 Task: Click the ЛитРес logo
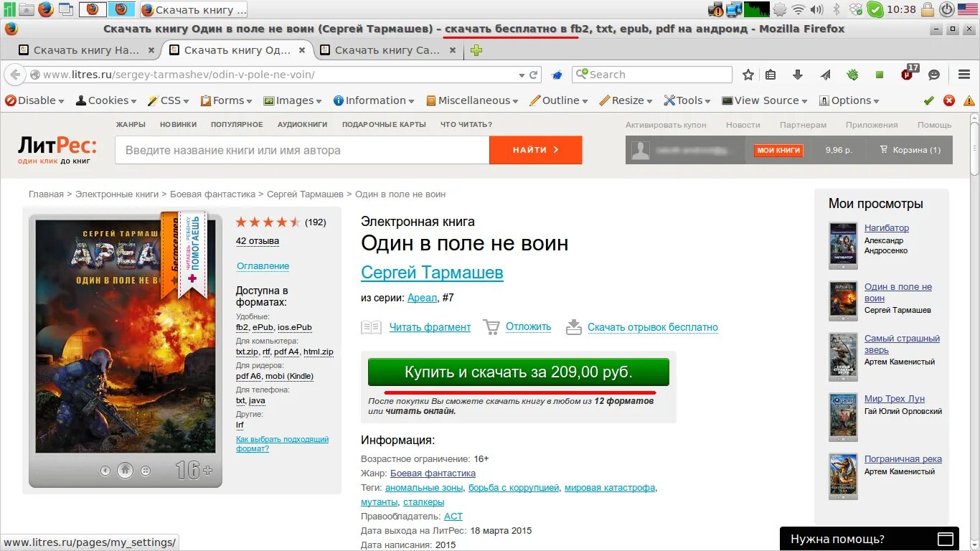pyautogui.click(x=57, y=150)
